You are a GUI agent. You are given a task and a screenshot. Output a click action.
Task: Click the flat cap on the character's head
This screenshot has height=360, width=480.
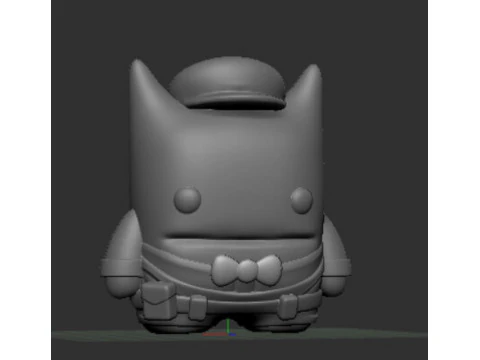(228, 83)
